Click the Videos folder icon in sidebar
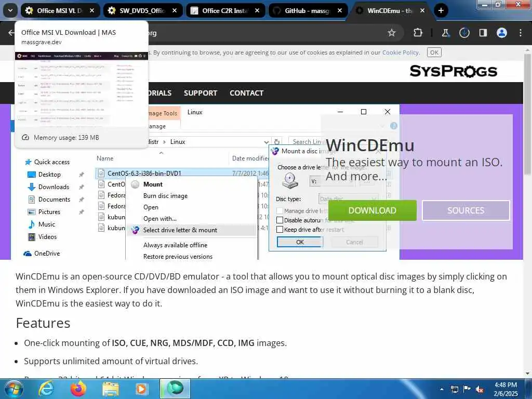 pos(32,237)
